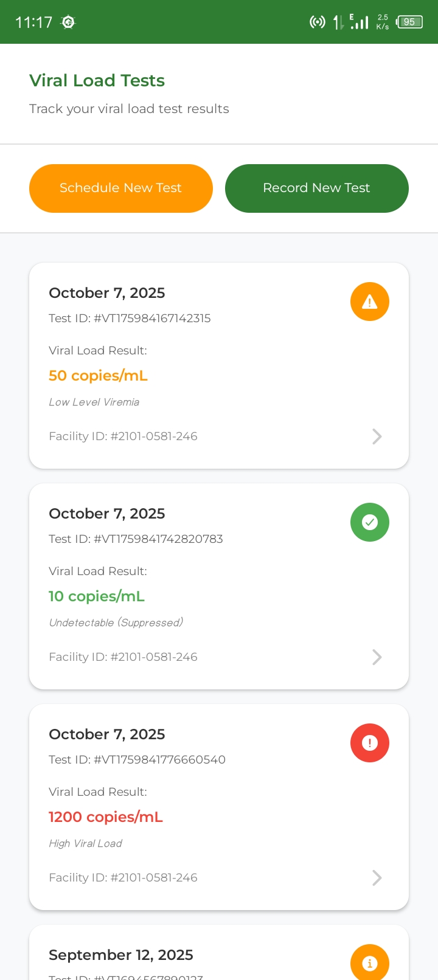Image resolution: width=438 pixels, height=980 pixels.
Task: Select the 1200 copies/mL result text
Action: coord(105,817)
